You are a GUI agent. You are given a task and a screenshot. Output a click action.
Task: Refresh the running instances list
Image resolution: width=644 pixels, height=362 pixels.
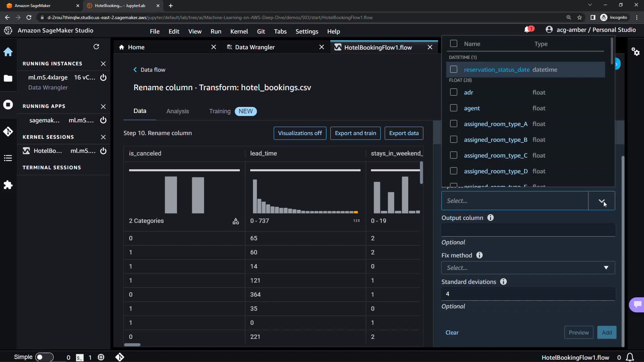96,47
